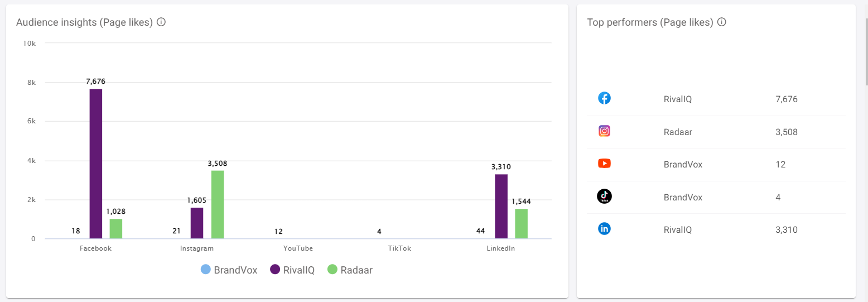Click RivalIQ name in LinkedIn performer row

click(678, 229)
